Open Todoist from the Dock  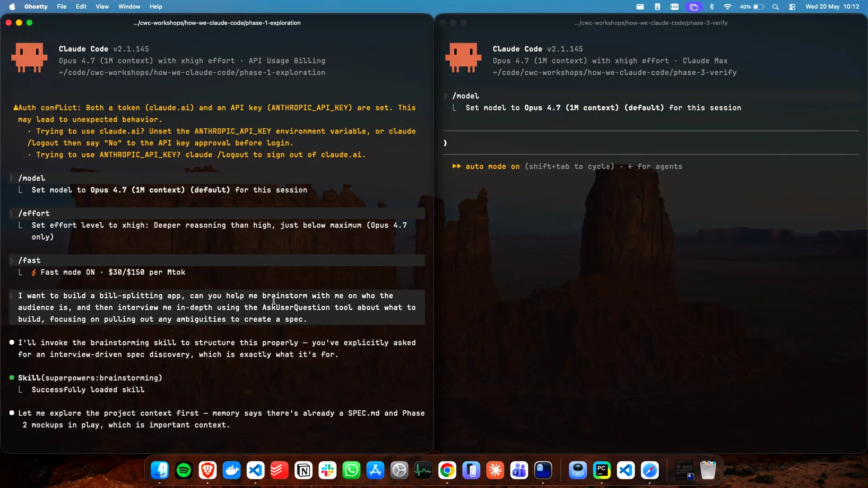pyautogui.click(x=279, y=470)
